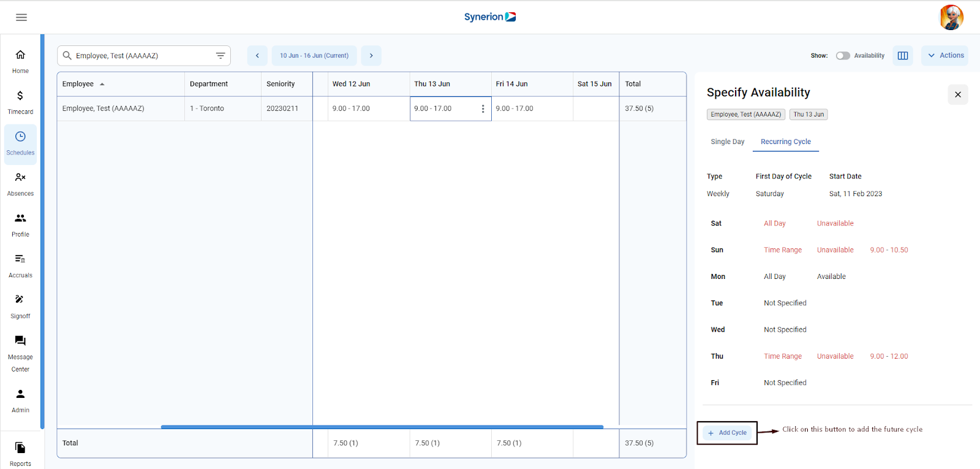Click the search magnifier icon
Viewport: 980px width, 469px height.
point(67,55)
